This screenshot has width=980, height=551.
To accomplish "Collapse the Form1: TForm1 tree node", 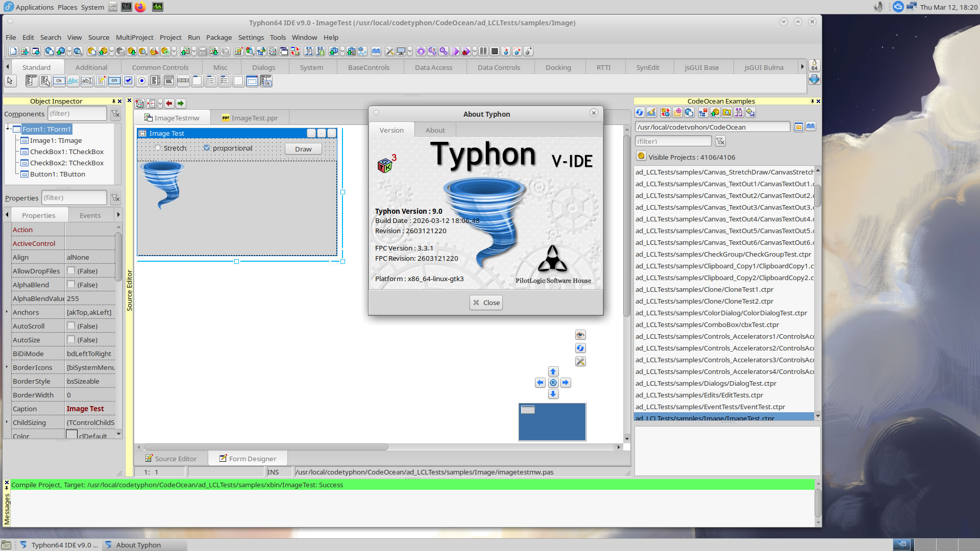I will [x=8, y=129].
